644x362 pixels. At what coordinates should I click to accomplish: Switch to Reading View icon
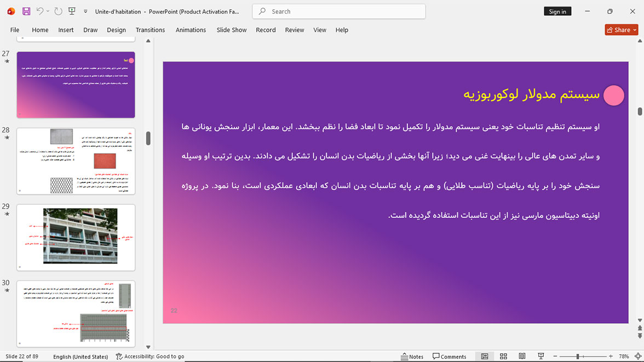pyautogui.click(x=522, y=356)
